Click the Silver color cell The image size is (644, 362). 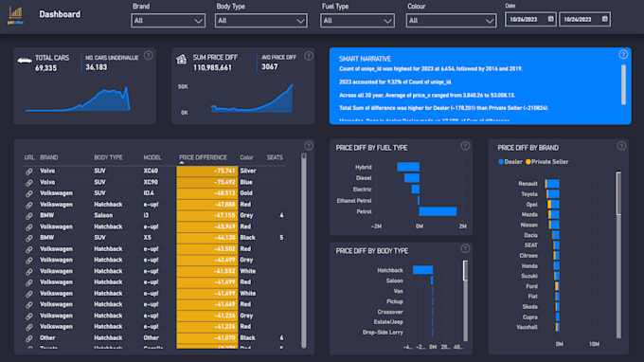tap(248, 171)
